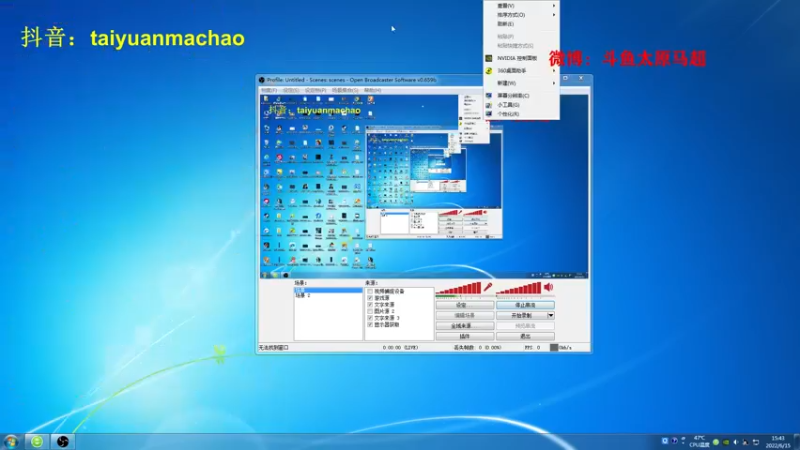This screenshot has width=800, height=450.
Task: Select 刷新(E) in the context menu
Action: click(521, 24)
